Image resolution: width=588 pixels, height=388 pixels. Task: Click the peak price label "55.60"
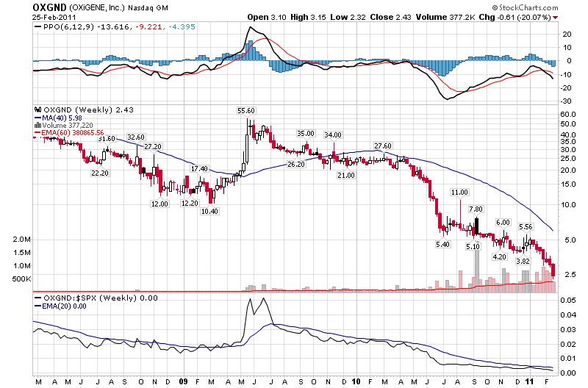[246, 110]
